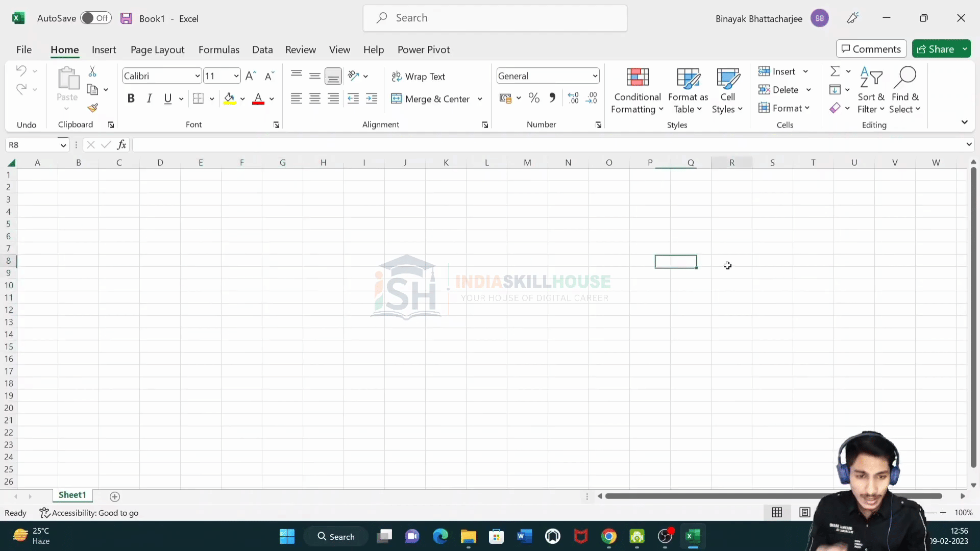Select Center horizontal alignment icon
The image size is (980, 551).
pos(315,98)
